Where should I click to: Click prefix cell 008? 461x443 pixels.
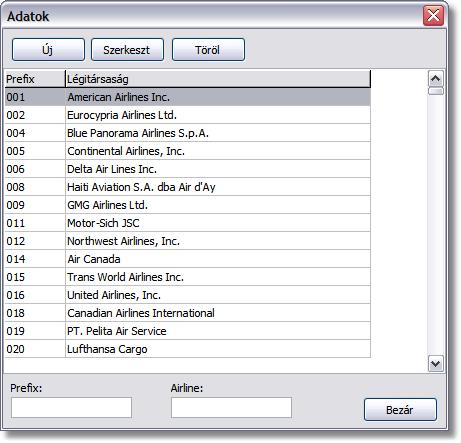(x=35, y=187)
